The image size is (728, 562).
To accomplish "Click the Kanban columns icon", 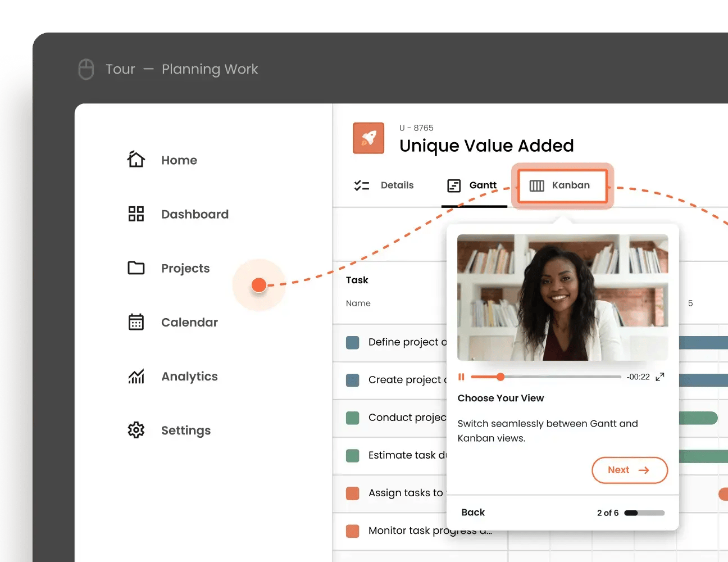I will [537, 185].
